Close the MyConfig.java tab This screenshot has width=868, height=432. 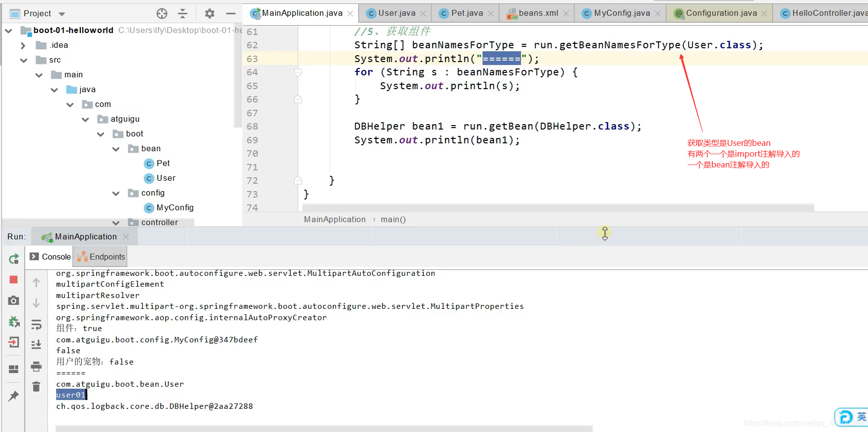click(658, 14)
